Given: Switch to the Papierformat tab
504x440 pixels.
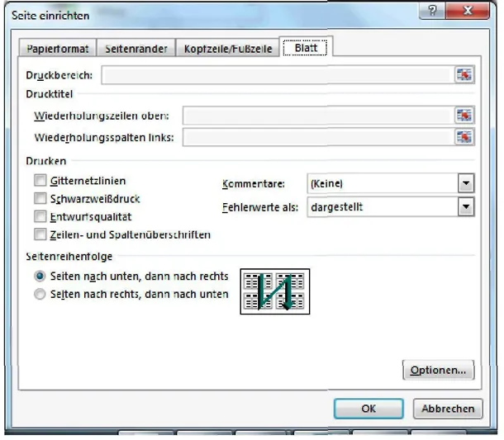Looking at the screenshot, I should [x=57, y=49].
